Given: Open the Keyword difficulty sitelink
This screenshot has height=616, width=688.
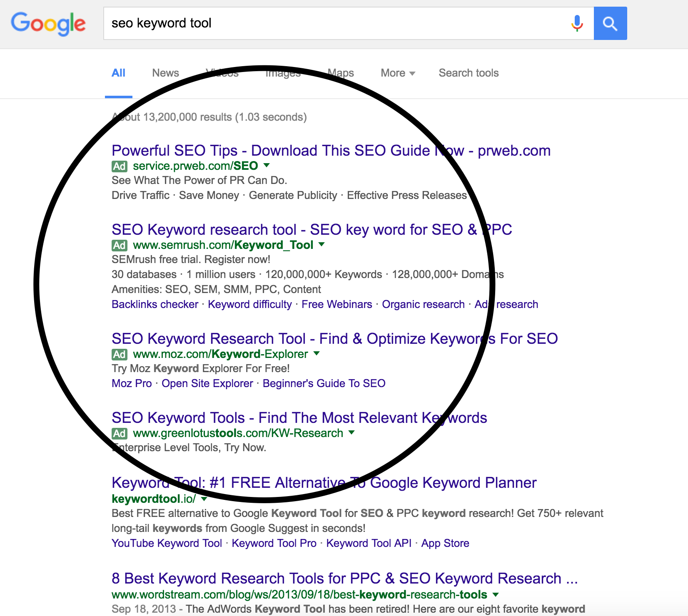Looking at the screenshot, I should point(250,304).
